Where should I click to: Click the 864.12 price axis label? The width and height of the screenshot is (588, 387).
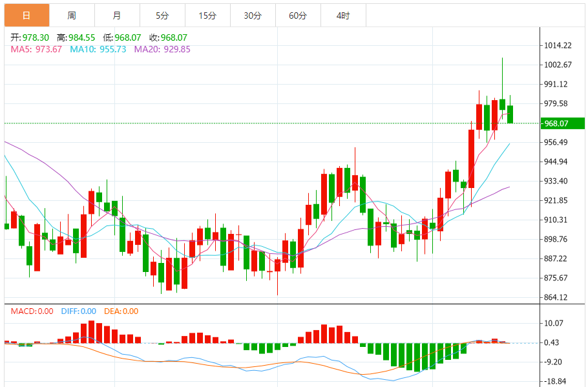coord(557,298)
